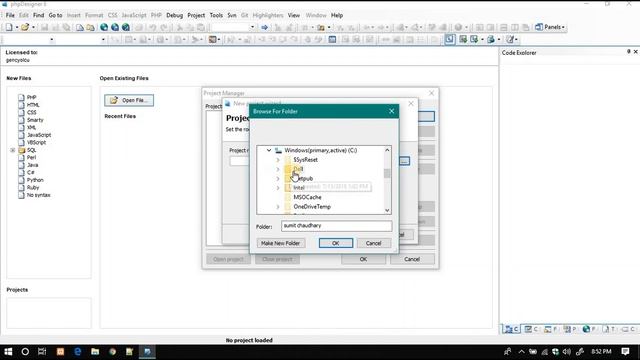
Task: Click the browse ellipsis button behind dialog
Action: [x=404, y=161]
